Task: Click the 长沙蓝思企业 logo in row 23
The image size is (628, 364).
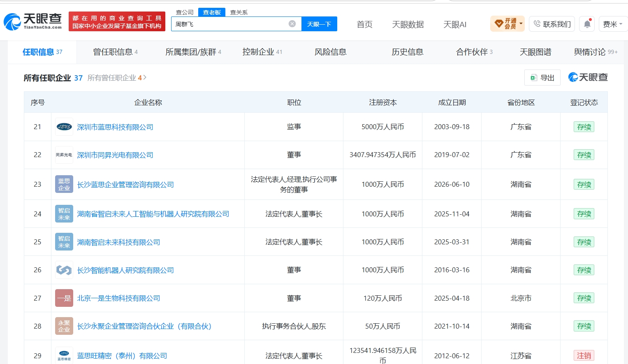Action: 64,184
